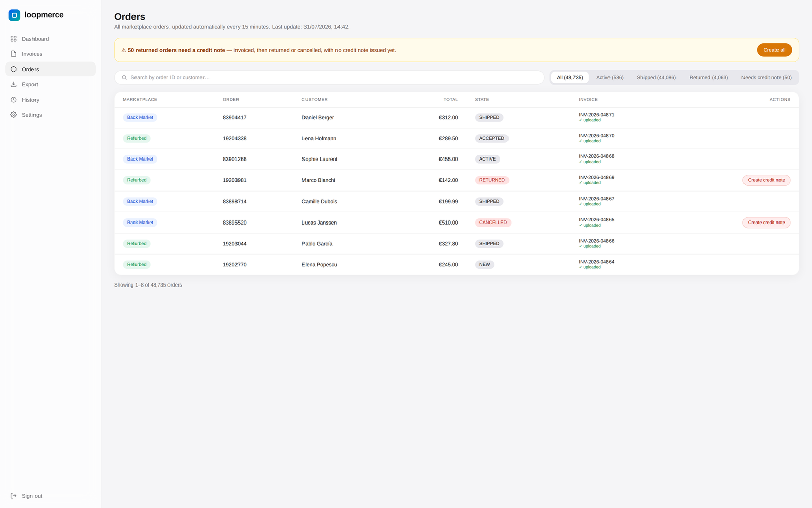Image resolution: width=812 pixels, height=508 pixels.
Task: Click the Orders page heading
Action: click(129, 17)
